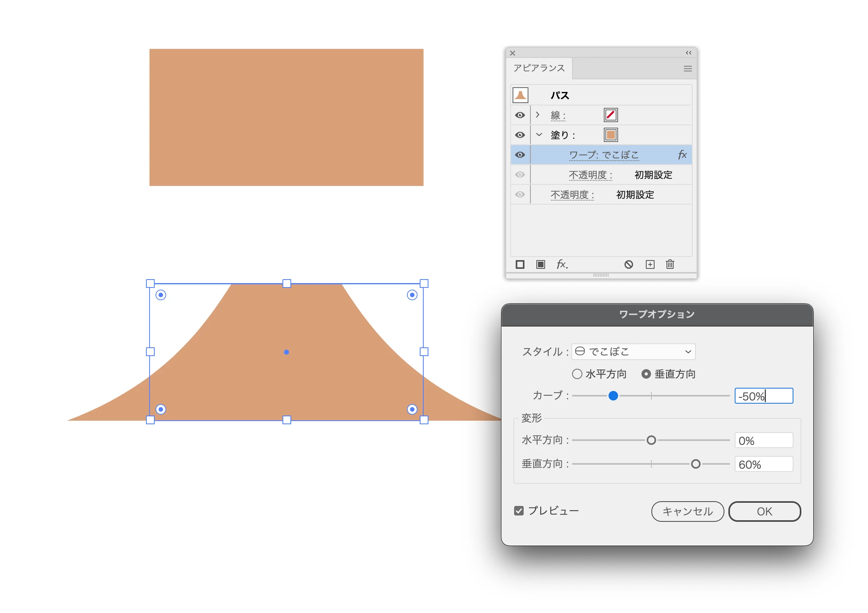Uncheck the プレビュー checkbox
This screenshot has height=613, width=868.
518,511
